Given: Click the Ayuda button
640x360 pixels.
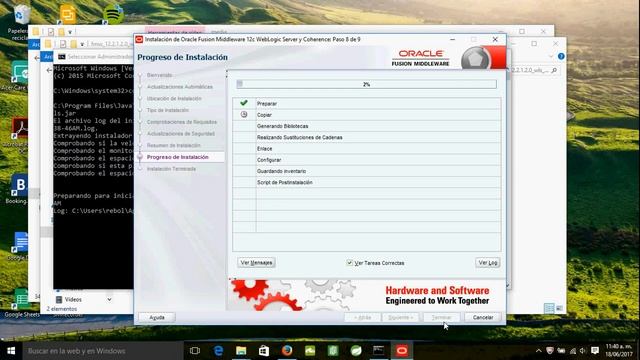Looking at the screenshot, I should [157, 317].
